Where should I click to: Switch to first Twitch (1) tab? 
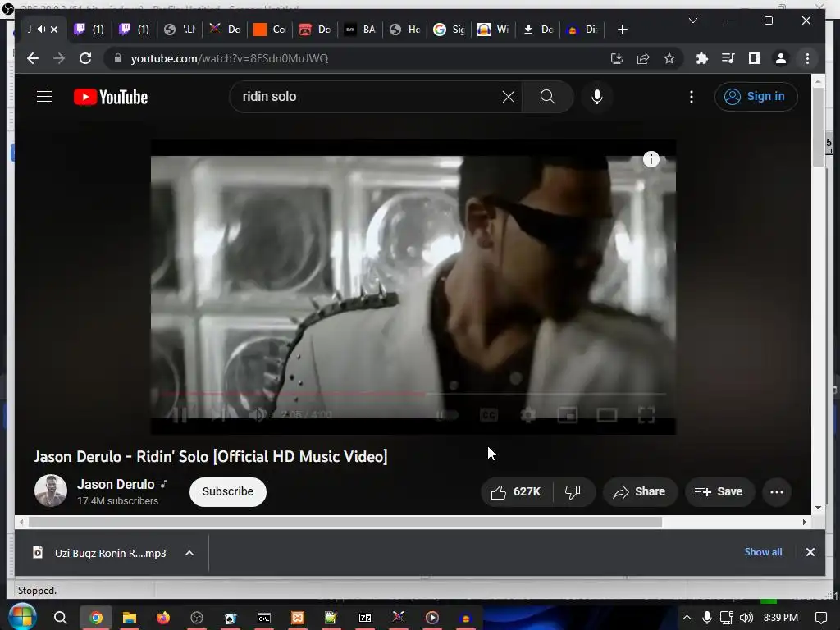pyautogui.click(x=89, y=30)
